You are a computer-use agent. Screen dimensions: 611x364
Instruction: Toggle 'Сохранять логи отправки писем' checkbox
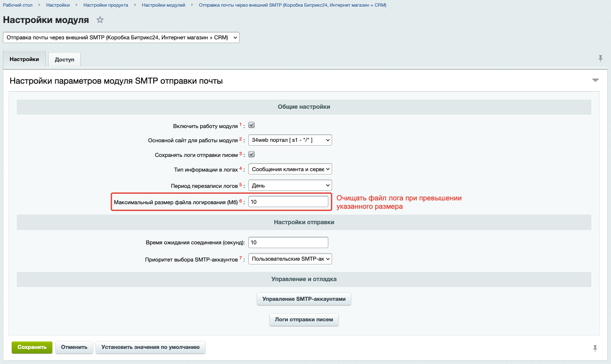(252, 154)
